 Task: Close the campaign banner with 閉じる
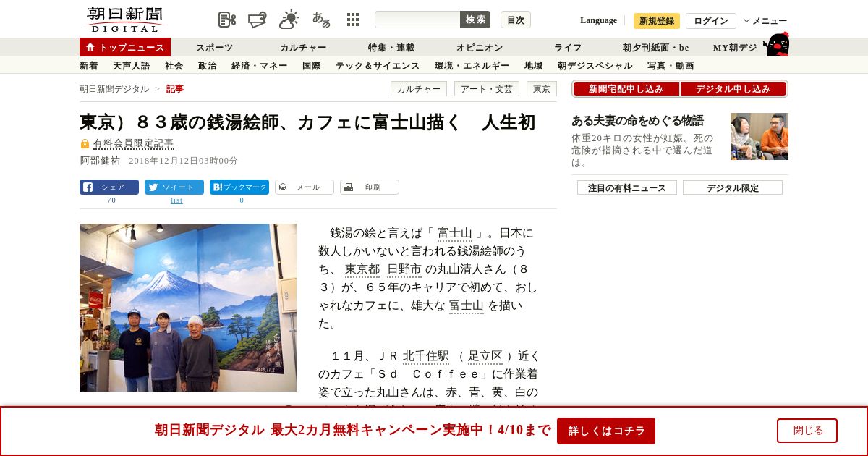pos(807,431)
